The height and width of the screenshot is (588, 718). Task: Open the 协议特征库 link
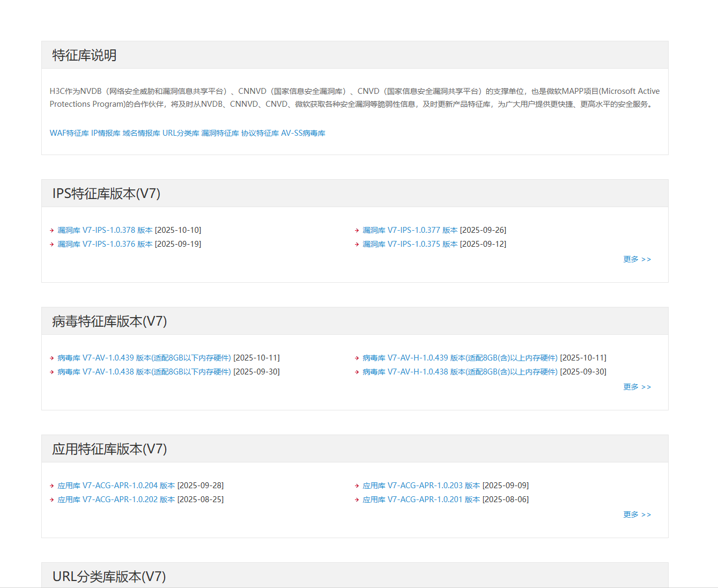click(260, 133)
